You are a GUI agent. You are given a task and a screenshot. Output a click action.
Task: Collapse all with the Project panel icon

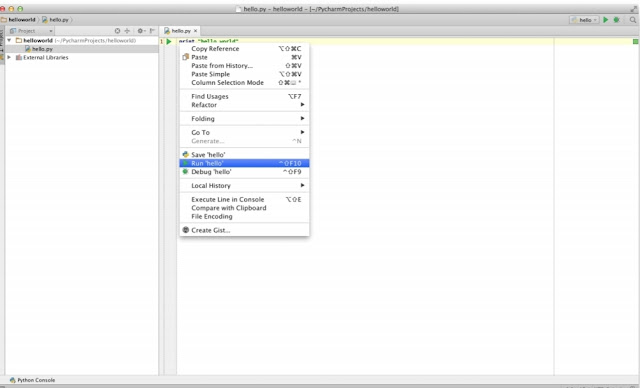tap(127, 31)
